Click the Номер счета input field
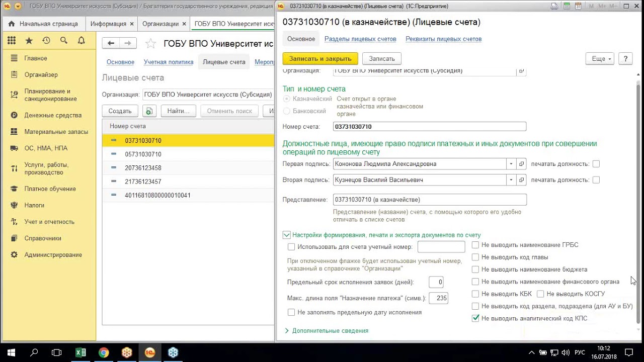 (430, 127)
